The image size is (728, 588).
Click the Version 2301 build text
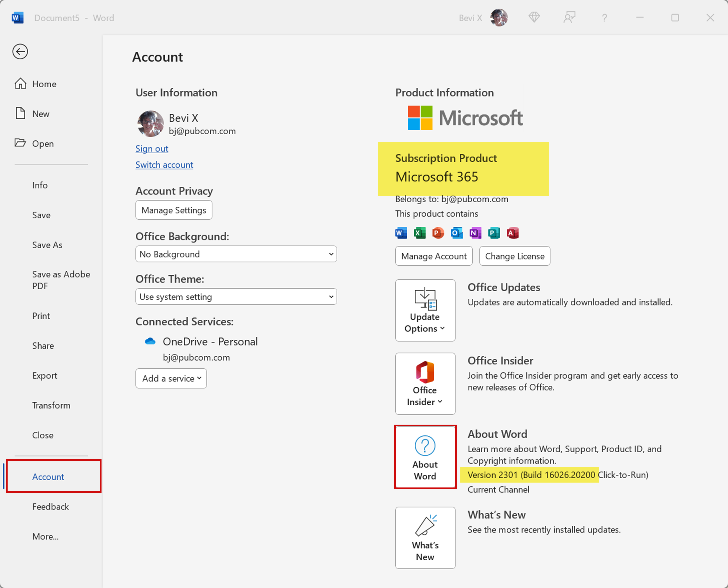557,475
